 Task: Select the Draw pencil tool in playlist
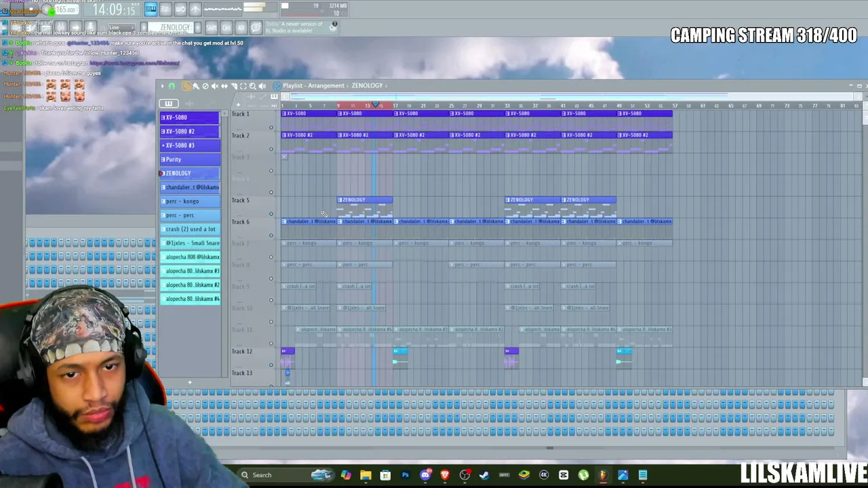(x=186, y=86)
